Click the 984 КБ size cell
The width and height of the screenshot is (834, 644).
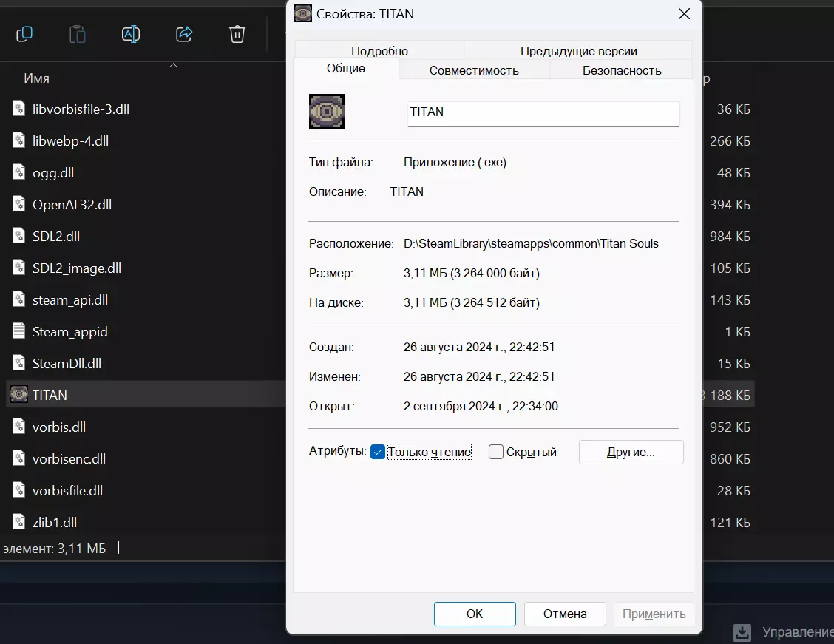[730, 236]
